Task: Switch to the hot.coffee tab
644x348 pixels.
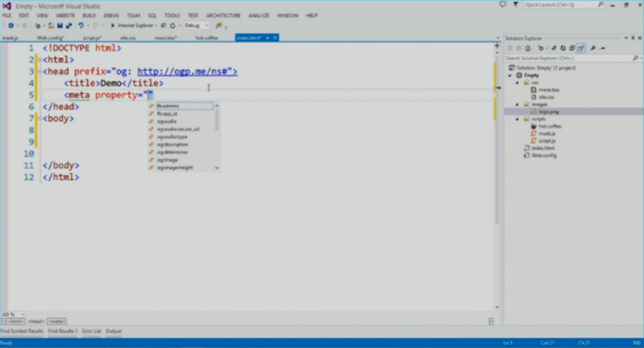Action: pos(206,38)
